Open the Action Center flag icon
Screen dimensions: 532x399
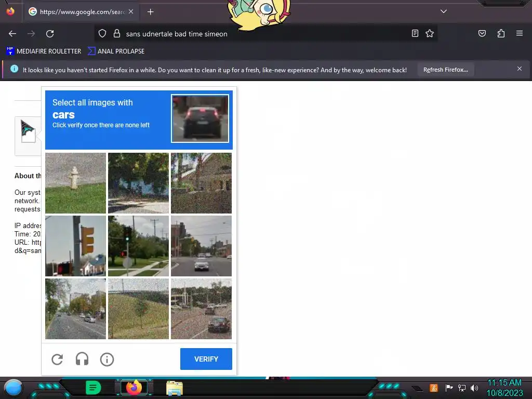449,388
